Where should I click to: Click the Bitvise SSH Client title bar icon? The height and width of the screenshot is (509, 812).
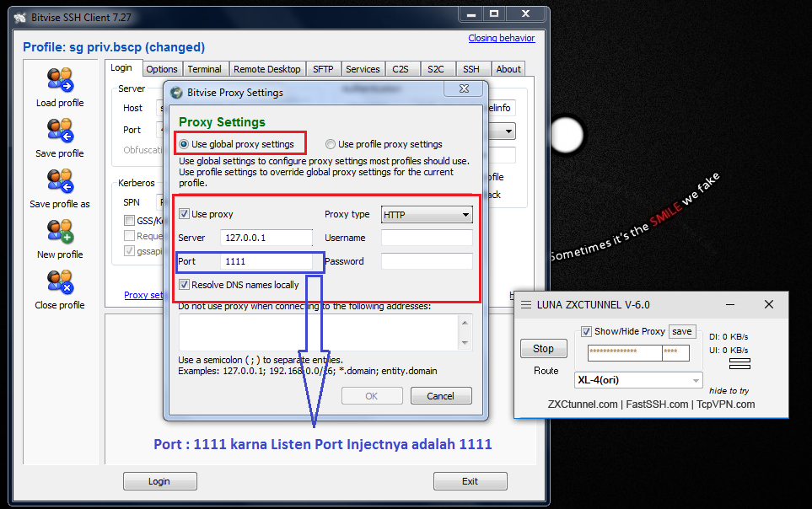(x=19, y=18)
